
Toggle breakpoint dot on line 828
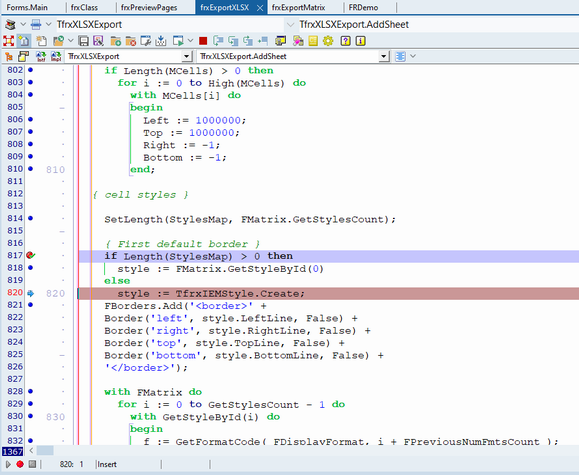point(31,391)
